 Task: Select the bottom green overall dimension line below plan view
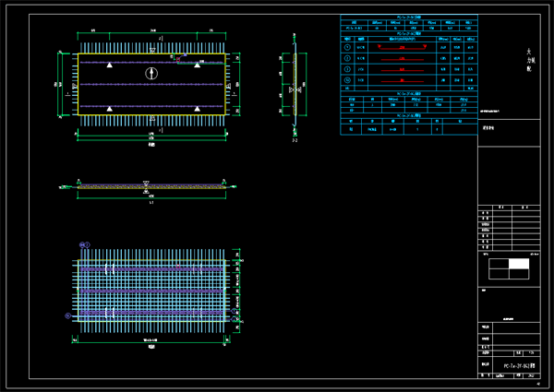click(x=151, y=139)
